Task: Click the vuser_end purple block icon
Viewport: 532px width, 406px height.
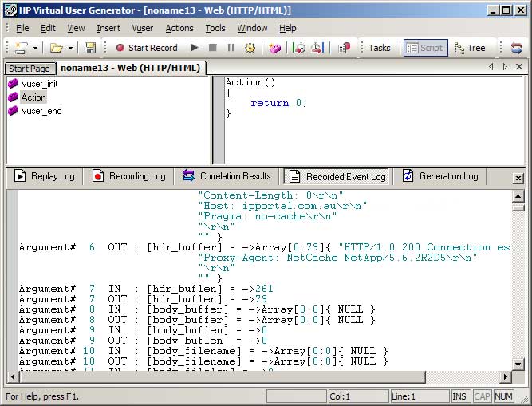Action: click(14, 111)
